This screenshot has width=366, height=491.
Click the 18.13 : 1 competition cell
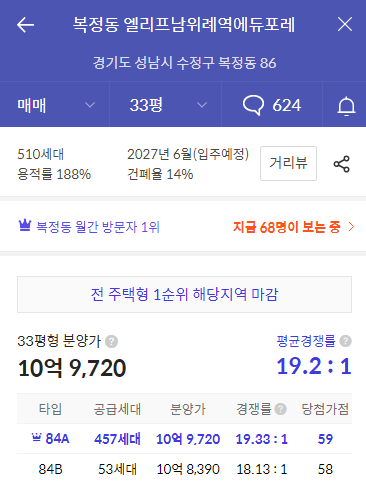coord(262,469)
